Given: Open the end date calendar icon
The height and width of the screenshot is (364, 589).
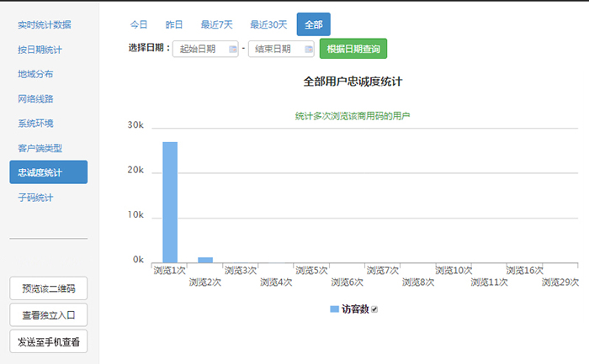Looking at the screenshot, I should point(308,50).
